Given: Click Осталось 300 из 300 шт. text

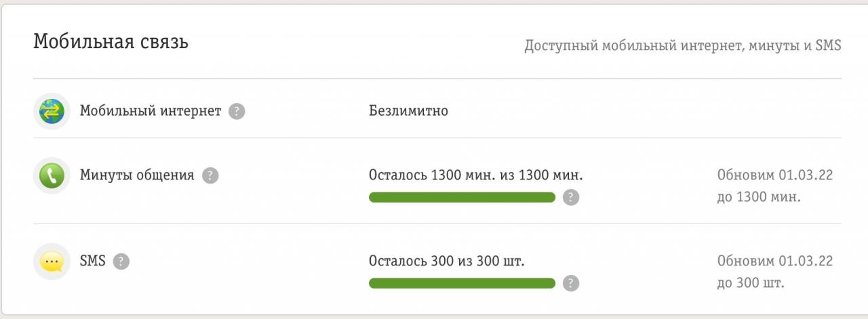Looking at the screenshot, I should [446, 261].
